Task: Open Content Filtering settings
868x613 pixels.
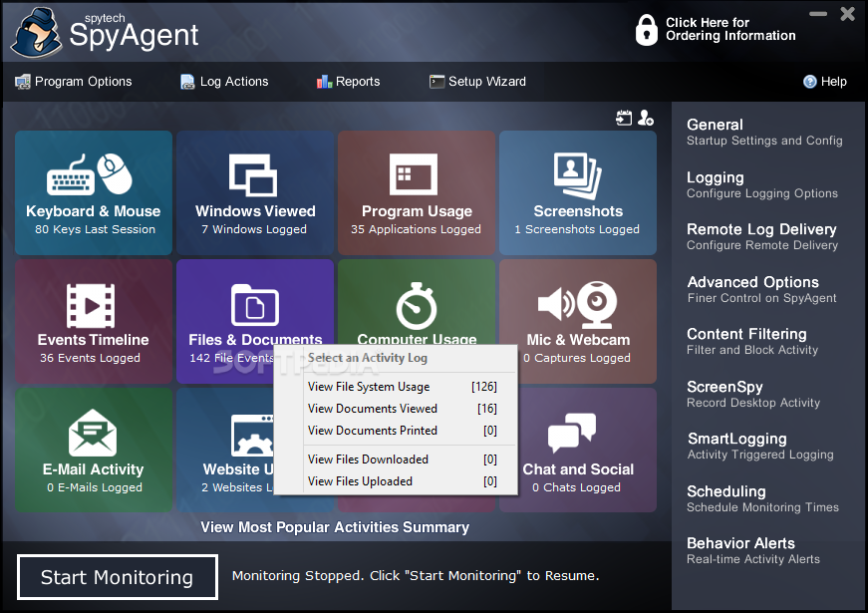Action: [x=752, y=341]
